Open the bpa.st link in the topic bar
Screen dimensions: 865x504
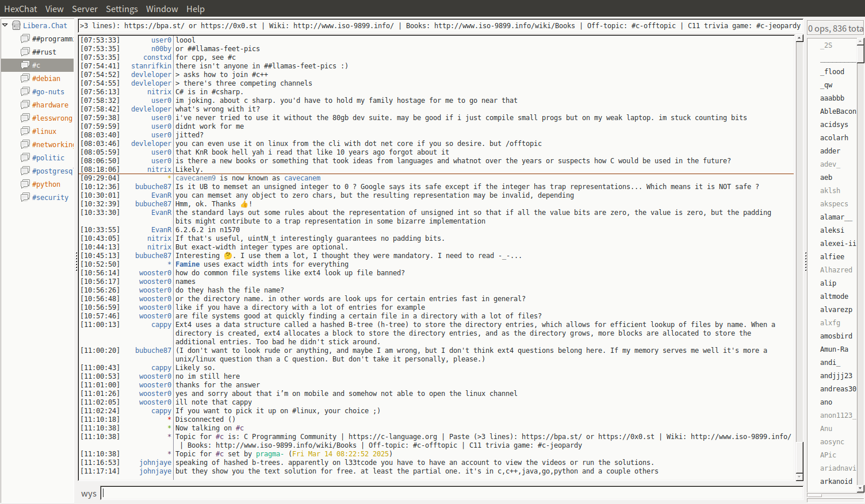click(154, 25)
